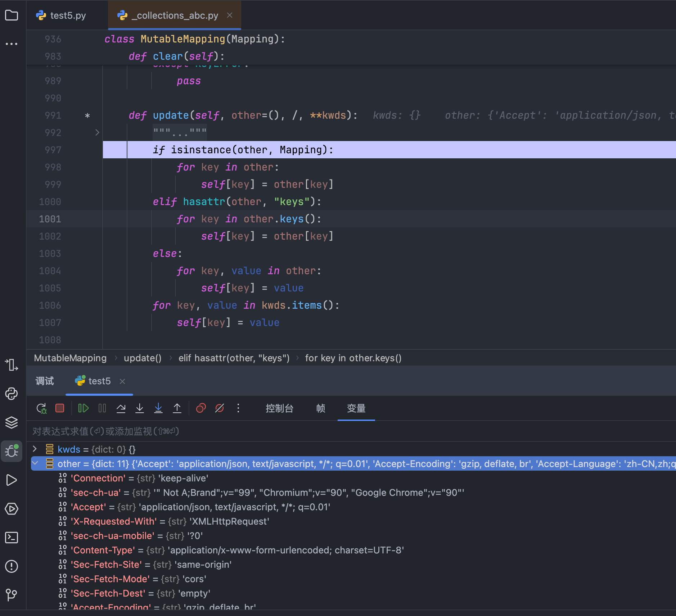
Task: Close the _collections_abc.py tab
Action: [x=230, y=15]
